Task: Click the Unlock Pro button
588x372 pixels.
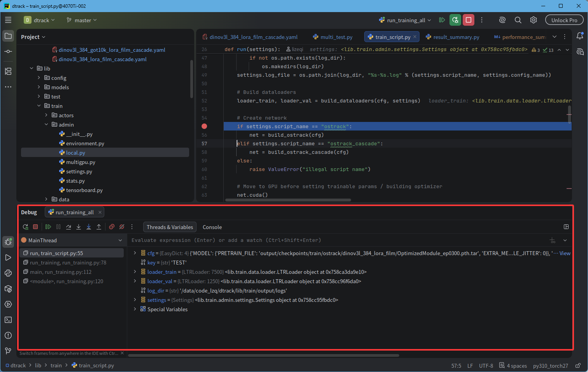Action: click(564, 20)
